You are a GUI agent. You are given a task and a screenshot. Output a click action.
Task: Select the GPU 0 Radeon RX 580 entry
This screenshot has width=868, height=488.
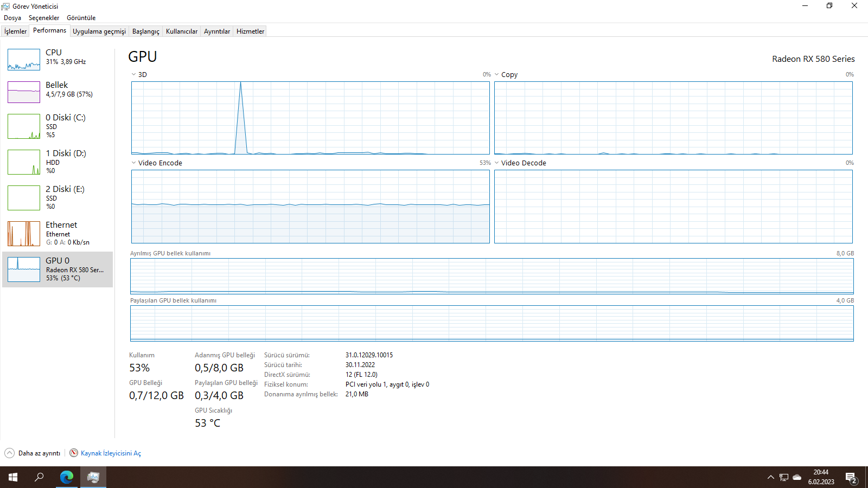point(58,269)
